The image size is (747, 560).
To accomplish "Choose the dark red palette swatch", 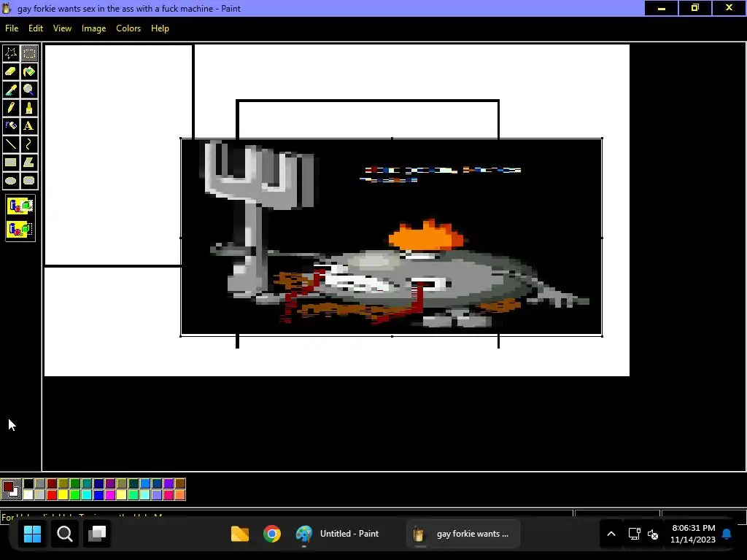I will pos(52,484).
